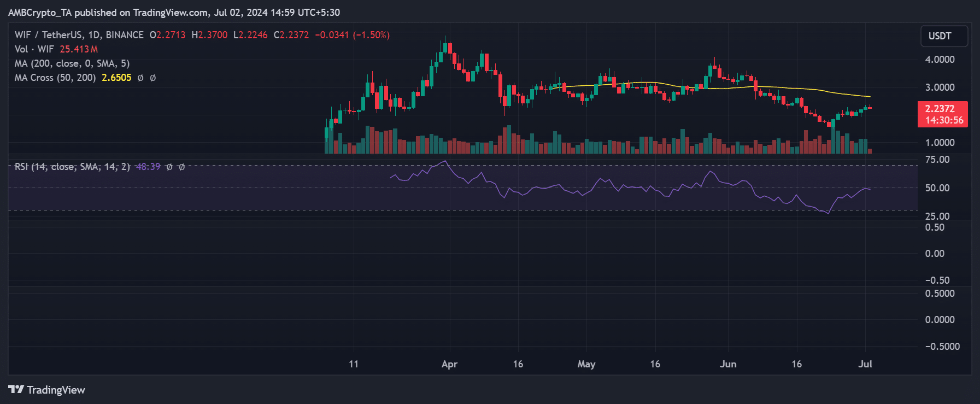980x404 pixels.
Task: Select MA (200, close, 0, SMA, 5) legend
Action: click(72, 63)
